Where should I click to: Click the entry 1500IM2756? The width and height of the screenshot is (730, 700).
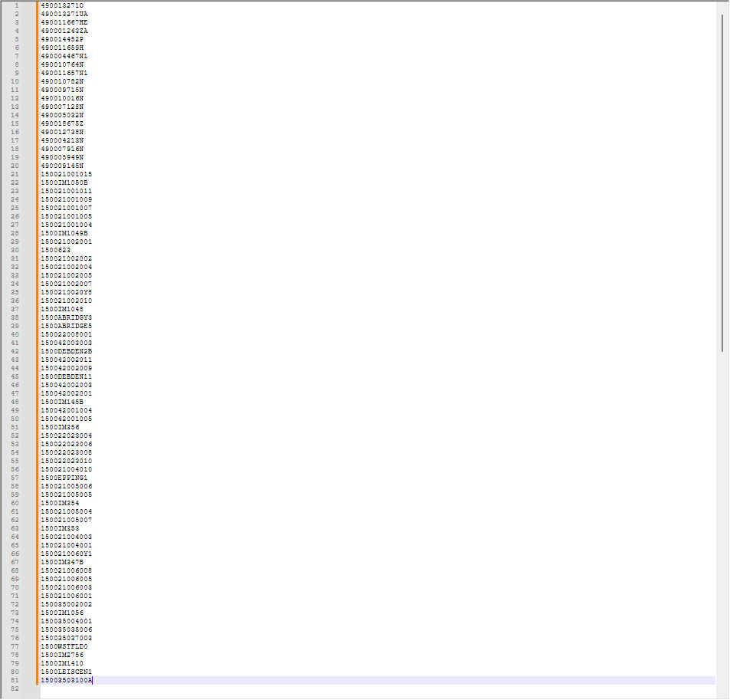pos(62,655)
